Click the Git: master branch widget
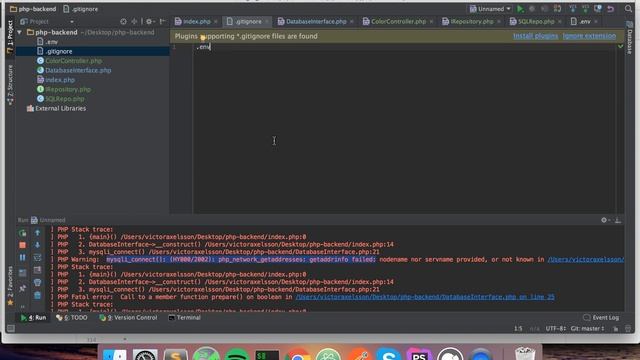The height and width of the screenshot is (360, 640). click(587, 329)
